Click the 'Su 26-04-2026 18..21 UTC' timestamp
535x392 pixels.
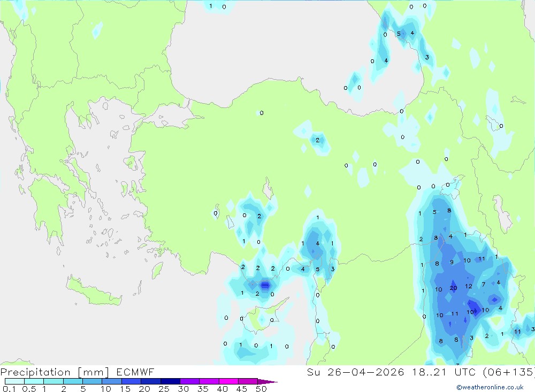pos(392,372)
